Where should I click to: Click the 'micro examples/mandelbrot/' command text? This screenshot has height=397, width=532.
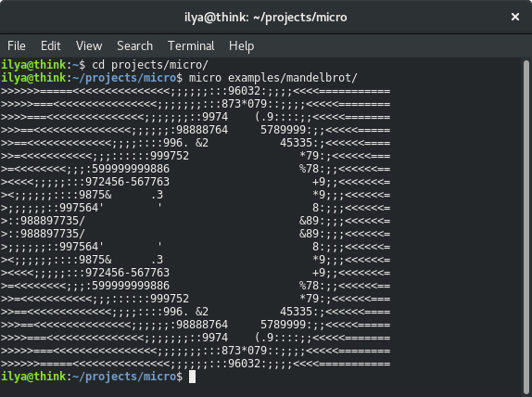(x=273, y=78)
